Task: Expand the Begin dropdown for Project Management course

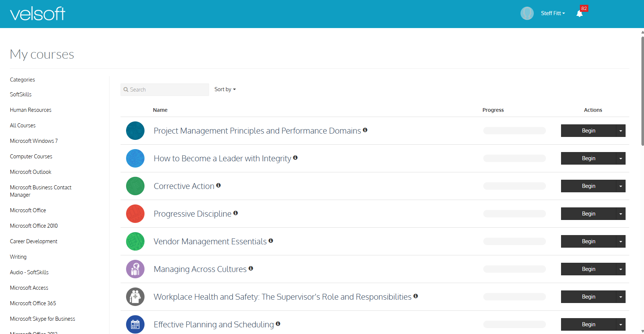Action: [621, 130]
